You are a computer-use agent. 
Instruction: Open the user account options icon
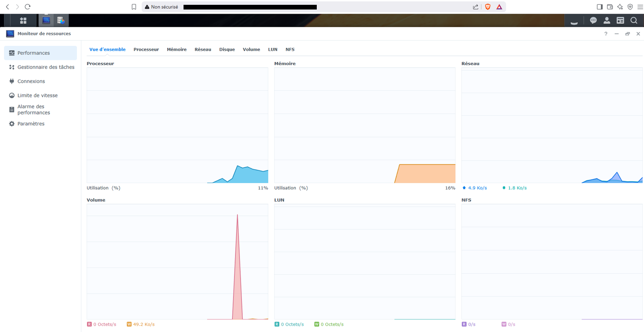click(x=607, y=20)
